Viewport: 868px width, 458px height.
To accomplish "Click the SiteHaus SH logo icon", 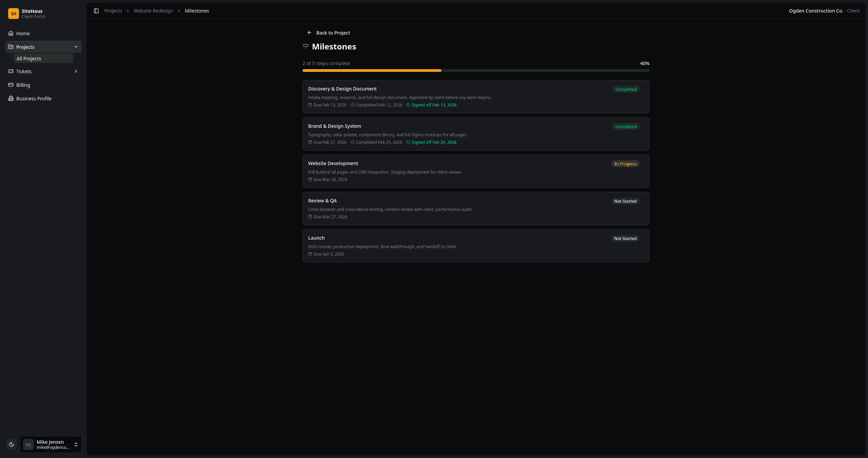I will coord(13,13).
